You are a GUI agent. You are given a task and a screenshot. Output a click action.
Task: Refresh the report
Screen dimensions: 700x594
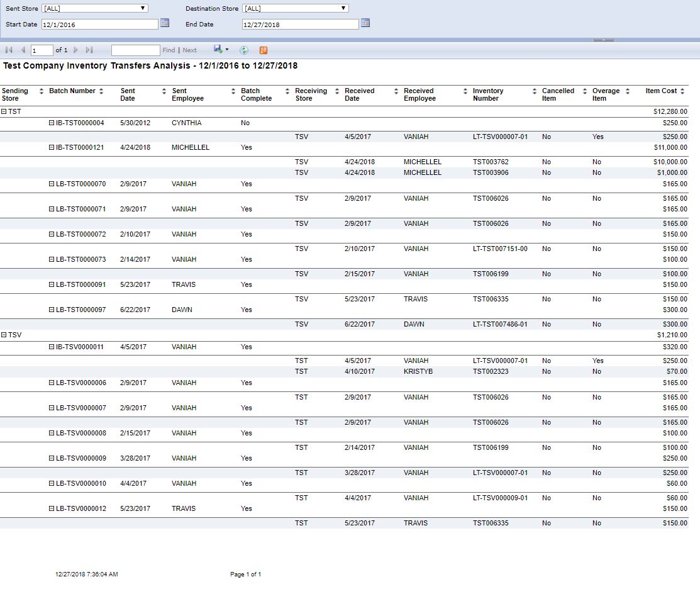[244, 50]
